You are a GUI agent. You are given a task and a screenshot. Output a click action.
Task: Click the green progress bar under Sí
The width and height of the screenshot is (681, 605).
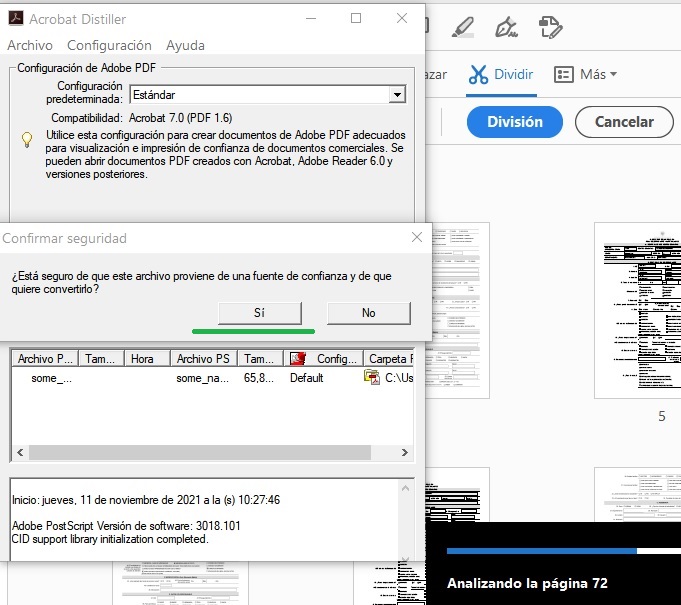pos(253,332)
